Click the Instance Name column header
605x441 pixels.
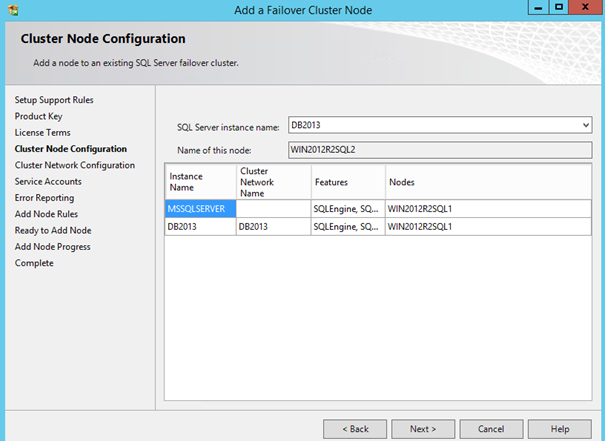click(x=200, y=182)
